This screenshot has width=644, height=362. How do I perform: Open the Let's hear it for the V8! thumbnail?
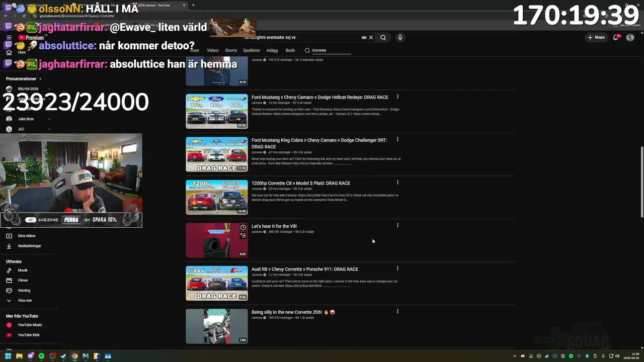click(x=217, y=240)
